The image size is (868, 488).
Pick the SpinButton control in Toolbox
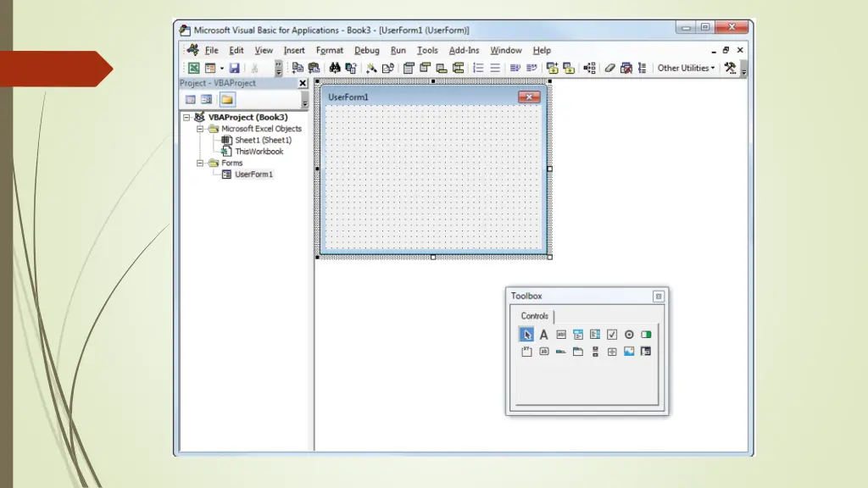(x=612, y=352)
